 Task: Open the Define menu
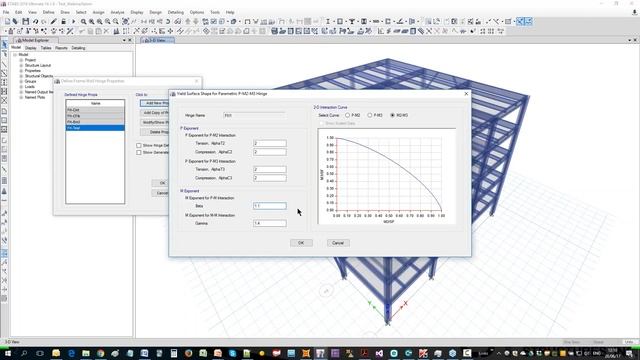48,12
